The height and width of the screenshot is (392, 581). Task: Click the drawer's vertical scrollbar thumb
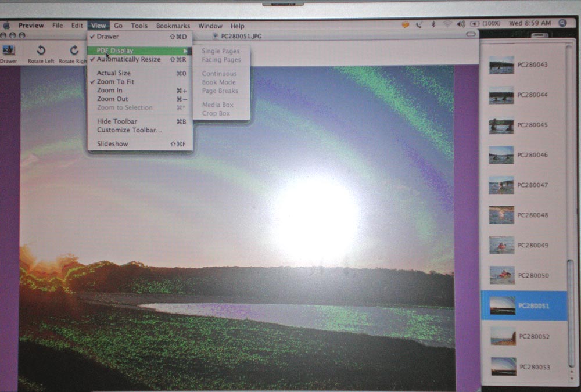click(571, 313)
